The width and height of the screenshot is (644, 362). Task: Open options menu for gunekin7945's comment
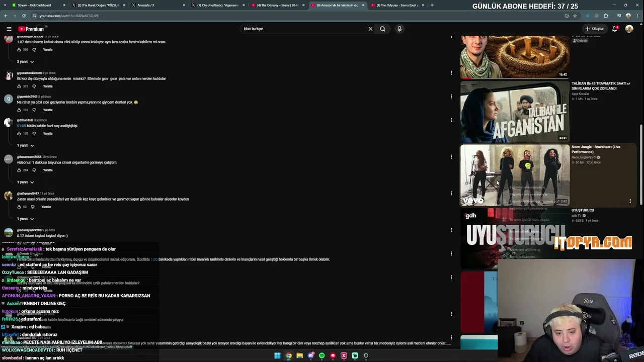tap(451, 96)
